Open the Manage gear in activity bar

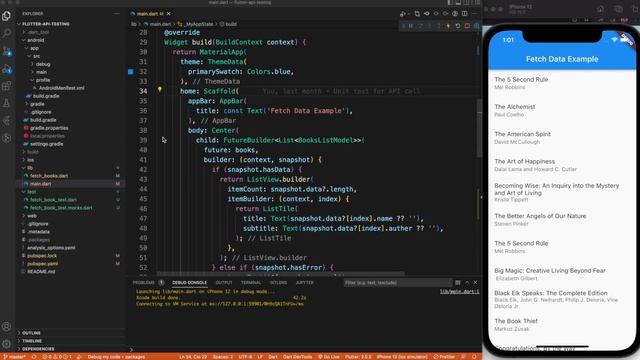[x=7, y=344]
